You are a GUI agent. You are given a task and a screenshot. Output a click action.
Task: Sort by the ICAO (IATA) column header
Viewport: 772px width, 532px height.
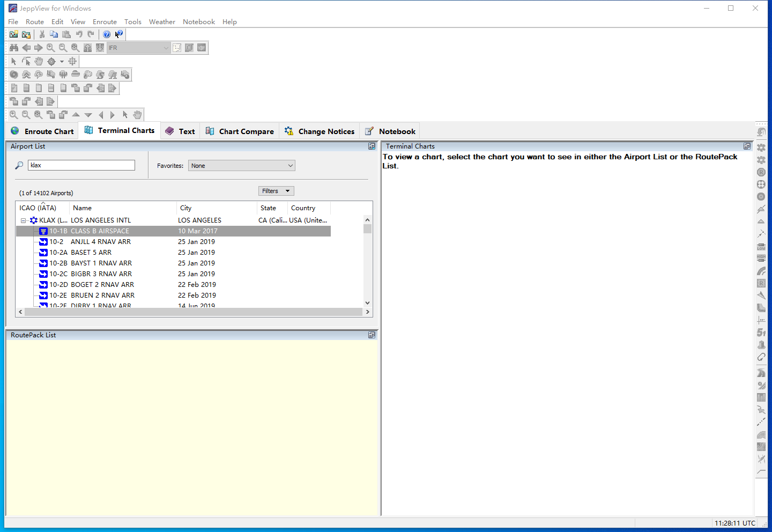pos(43,208)
